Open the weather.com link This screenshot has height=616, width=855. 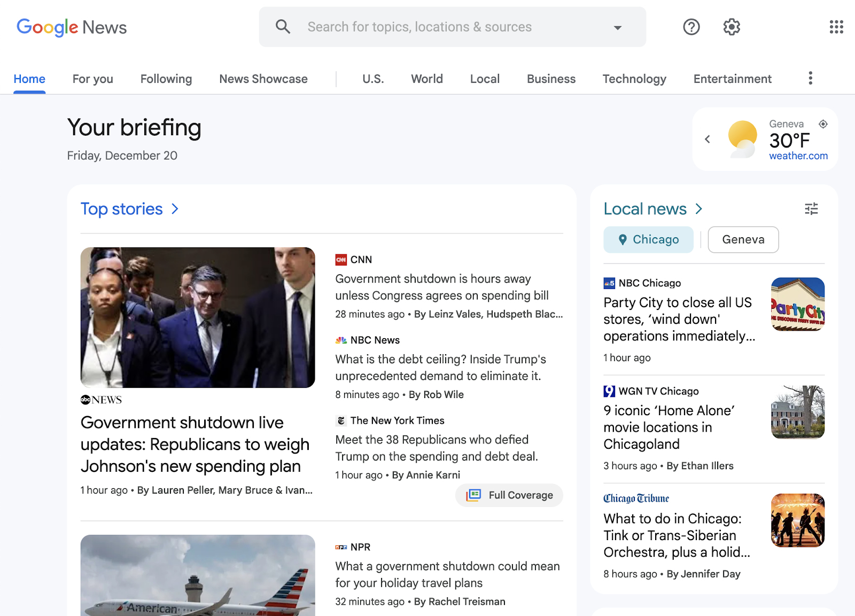[798, 156]
